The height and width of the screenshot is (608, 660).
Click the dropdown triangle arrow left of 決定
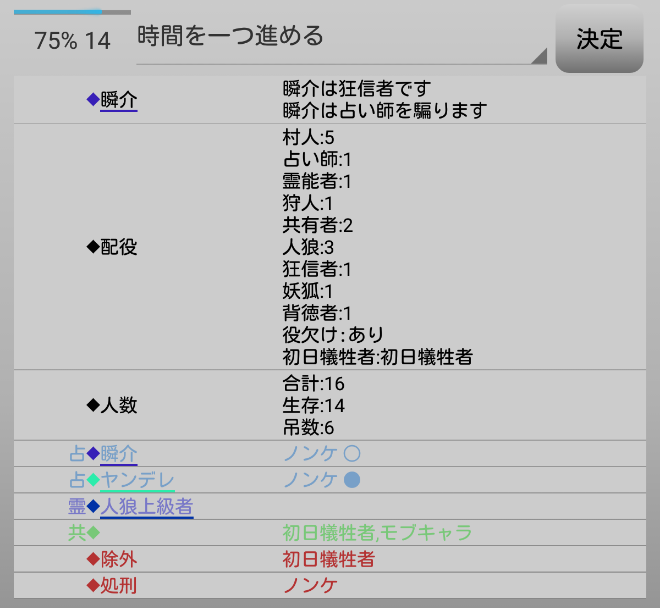[x=539, y=57]
